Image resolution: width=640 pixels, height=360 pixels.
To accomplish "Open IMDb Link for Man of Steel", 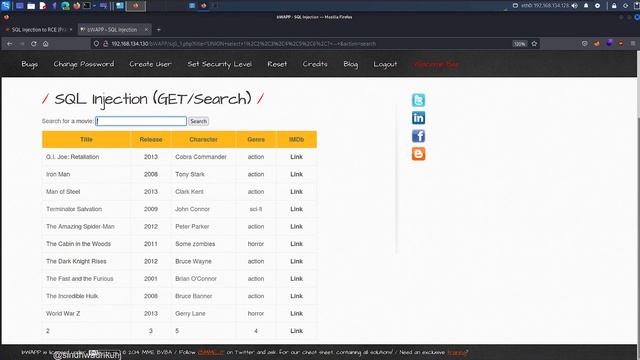I will click(x=296, y=192).
